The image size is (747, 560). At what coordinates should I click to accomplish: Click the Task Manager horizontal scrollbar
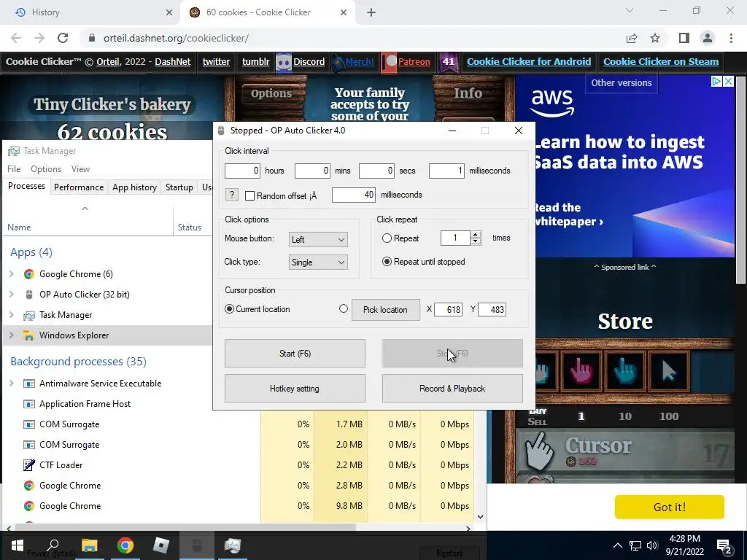pos(186,528)
